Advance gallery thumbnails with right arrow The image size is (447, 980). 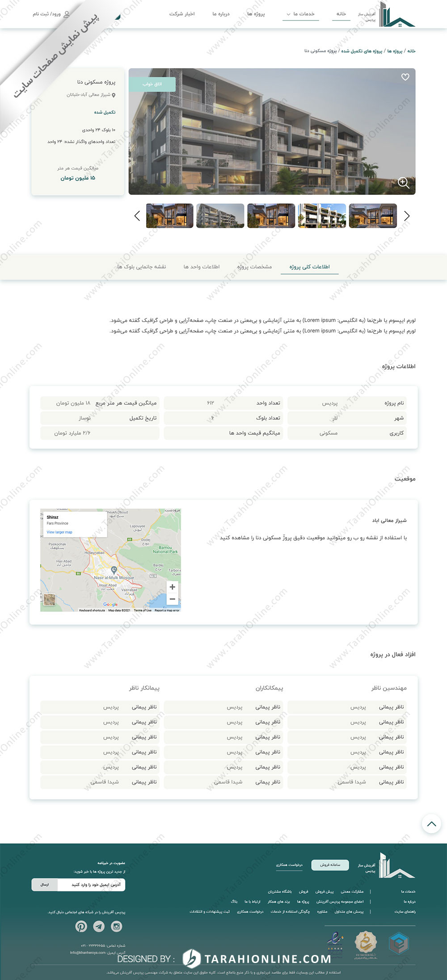coord(407,216)
